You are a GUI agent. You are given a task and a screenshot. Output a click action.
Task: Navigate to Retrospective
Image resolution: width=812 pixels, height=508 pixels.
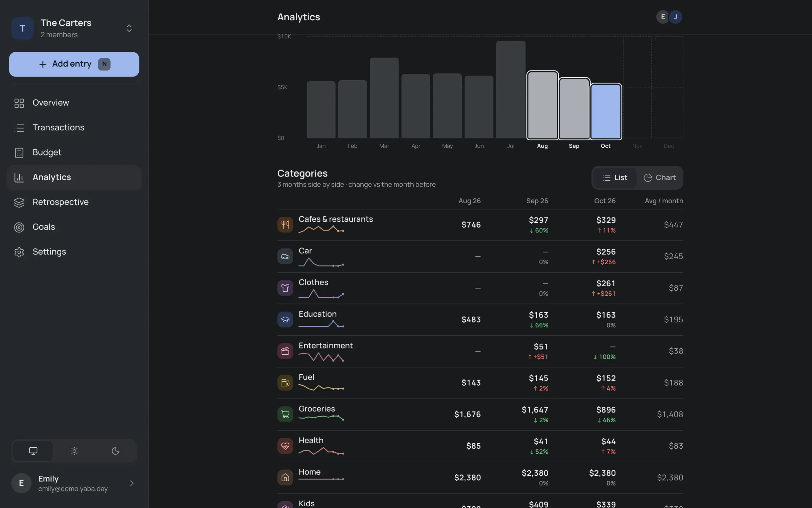[74, 202]
